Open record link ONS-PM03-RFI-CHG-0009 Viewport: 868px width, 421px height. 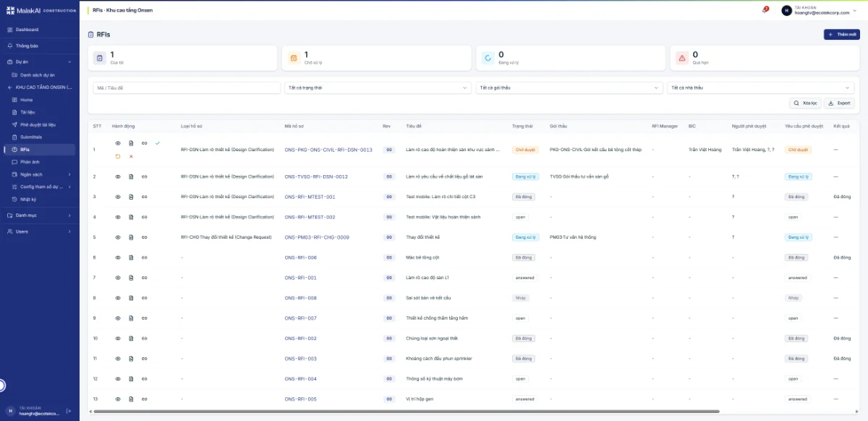tap(317, 237)
